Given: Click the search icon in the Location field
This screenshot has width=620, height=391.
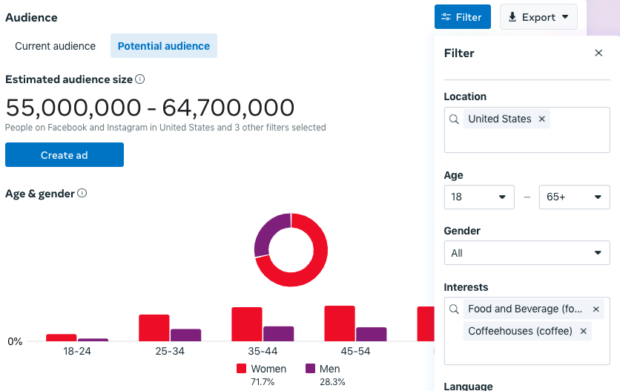Looking at the screenshot, I should coord(454,119).
